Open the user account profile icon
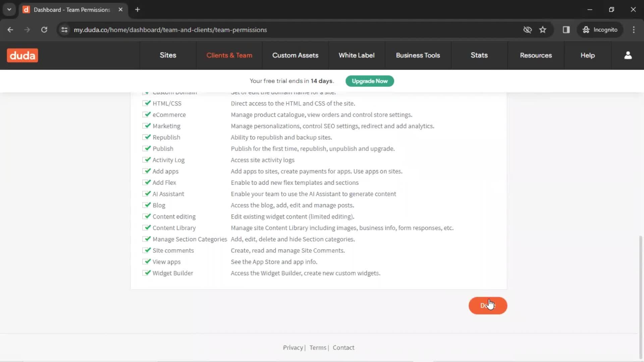Screen dimensions: 644x362 click(628, 55)
